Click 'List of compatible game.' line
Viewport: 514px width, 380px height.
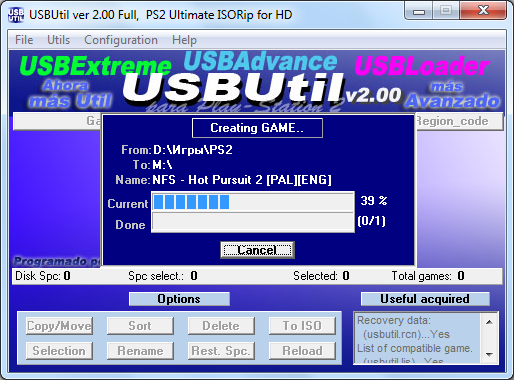(x=415, y=348)
